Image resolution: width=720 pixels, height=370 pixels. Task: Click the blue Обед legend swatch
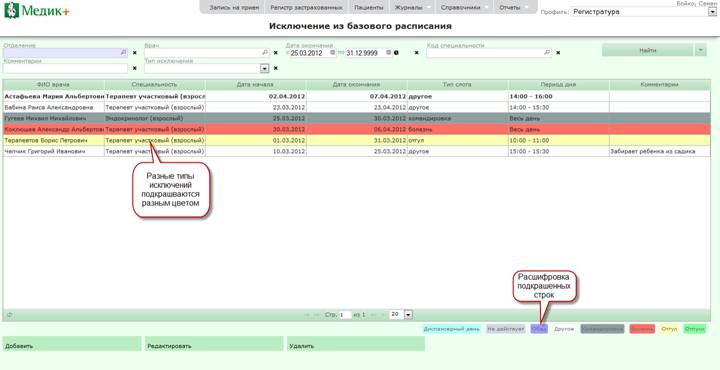coord(539,329)
